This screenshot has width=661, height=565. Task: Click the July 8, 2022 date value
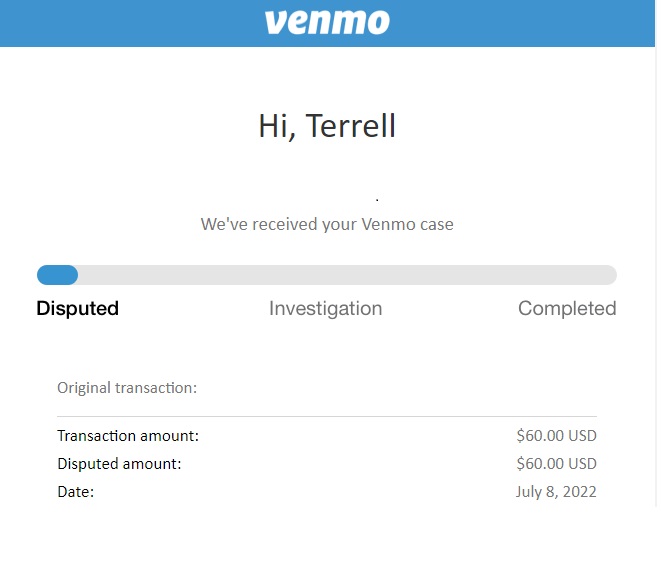556,492
